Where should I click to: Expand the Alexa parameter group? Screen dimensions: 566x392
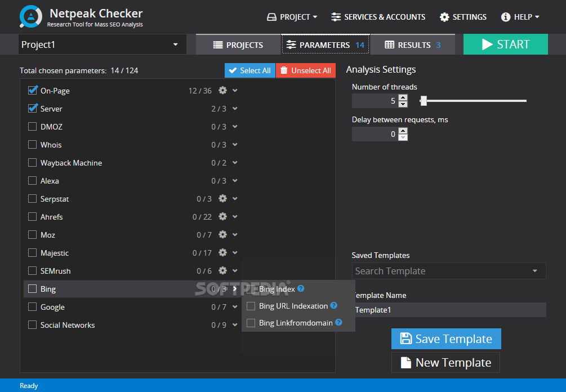tap(235, 180)
